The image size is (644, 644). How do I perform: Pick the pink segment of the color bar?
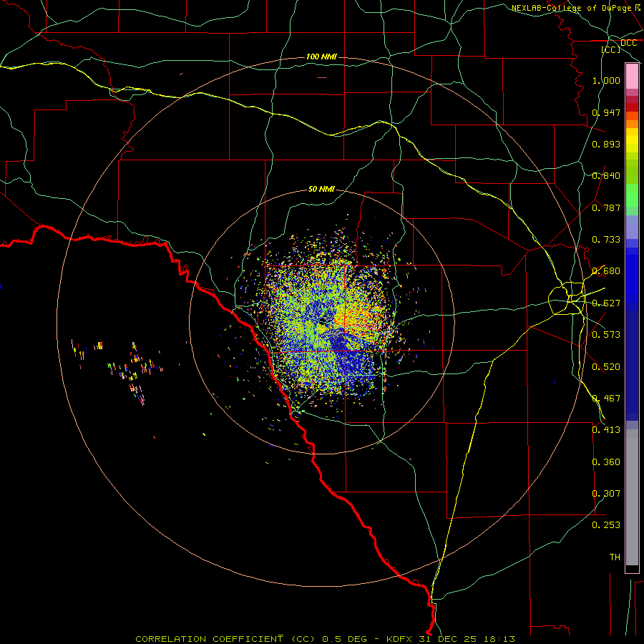tap(632, 77)
